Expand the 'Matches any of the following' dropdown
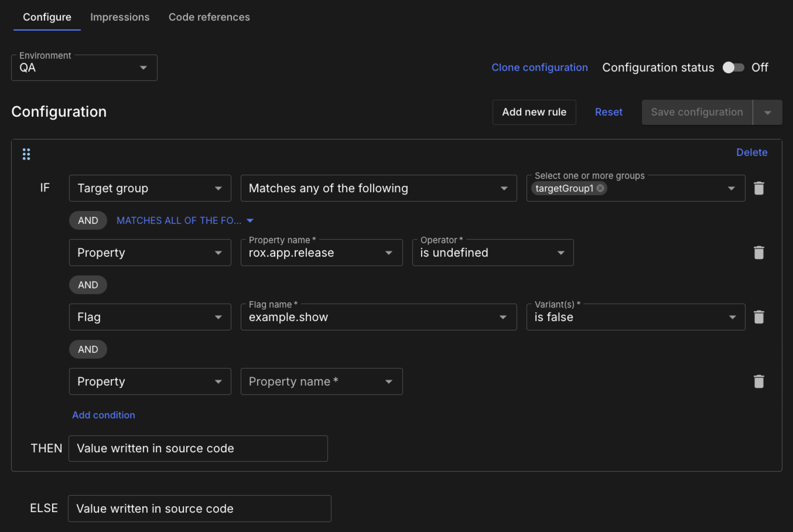The height and width of the screenshot is (532, 793). [379, 188]
